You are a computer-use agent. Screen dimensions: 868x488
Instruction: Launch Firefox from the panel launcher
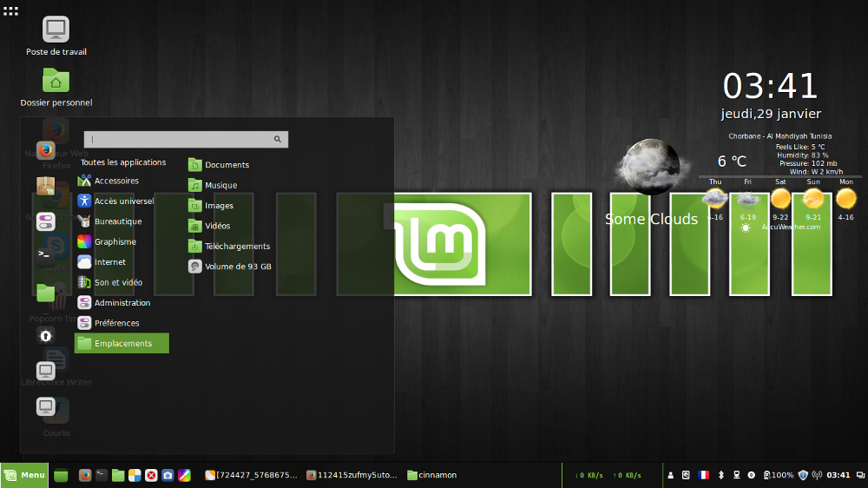[85, 475]
